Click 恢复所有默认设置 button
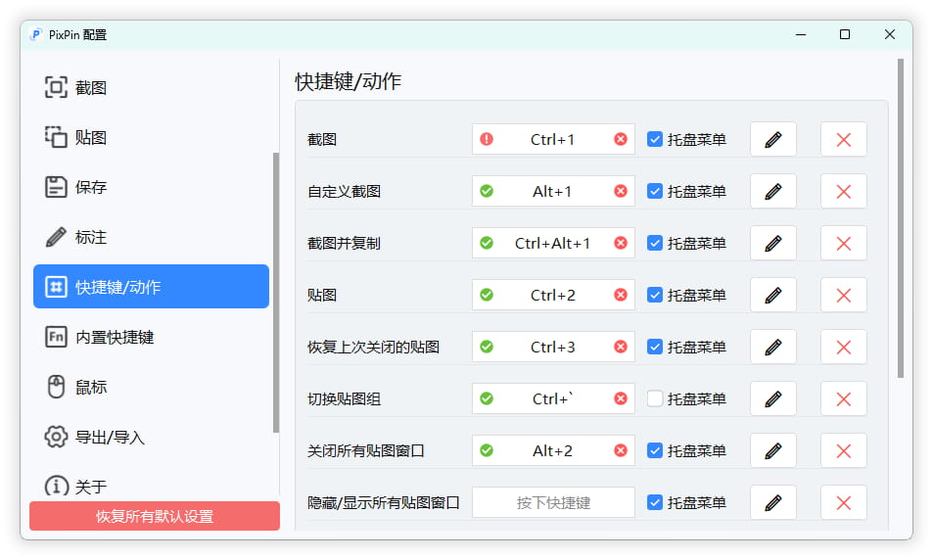The image size is (933, 560). pyautogui.click(x=155, y=517)
